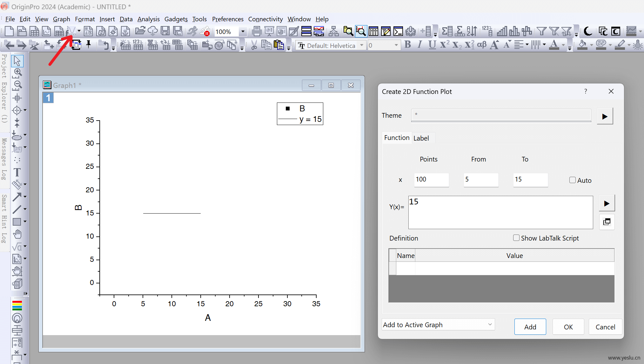
Task: Click the Print icon in the toolbar
Action: point(256,31)
